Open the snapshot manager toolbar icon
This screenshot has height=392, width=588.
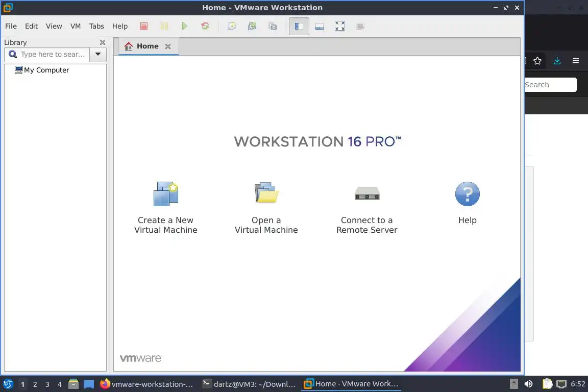pyautogui.click(x=273, y=26)
